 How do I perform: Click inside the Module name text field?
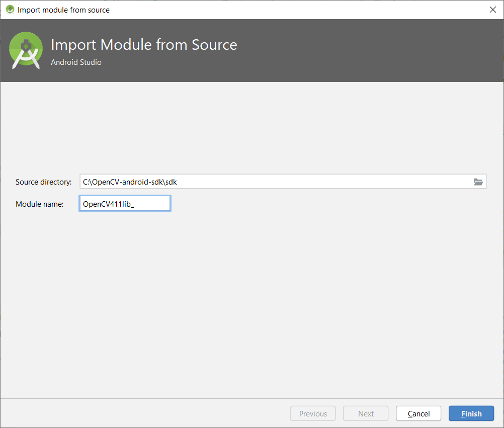(125, 204)
